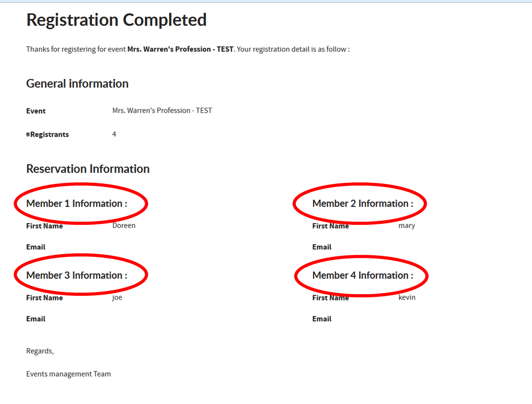Viewport: 532px width, 404px height.
Task: Click the Member 4 Information heading
Action: point(362,275)
